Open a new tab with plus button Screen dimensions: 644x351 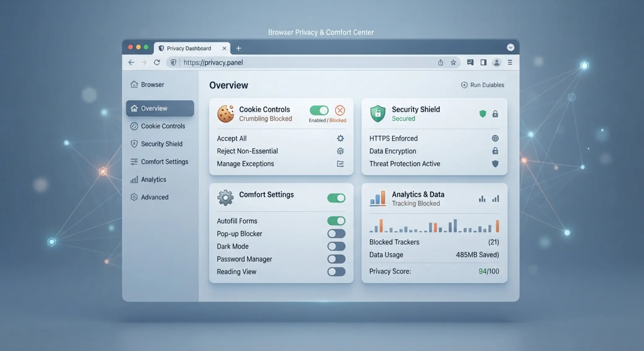coord(238,48)
